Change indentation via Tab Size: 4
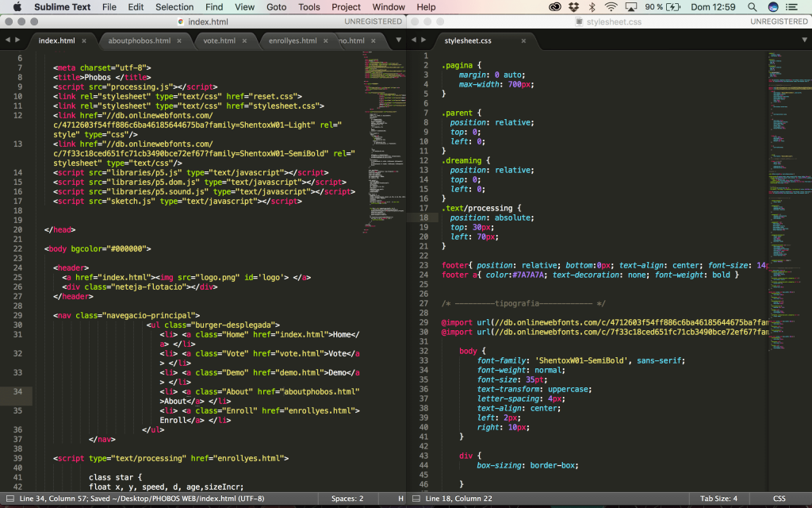The width and height of the screenshot is (812, 508). pyautogui.click(x=718, y=498)
